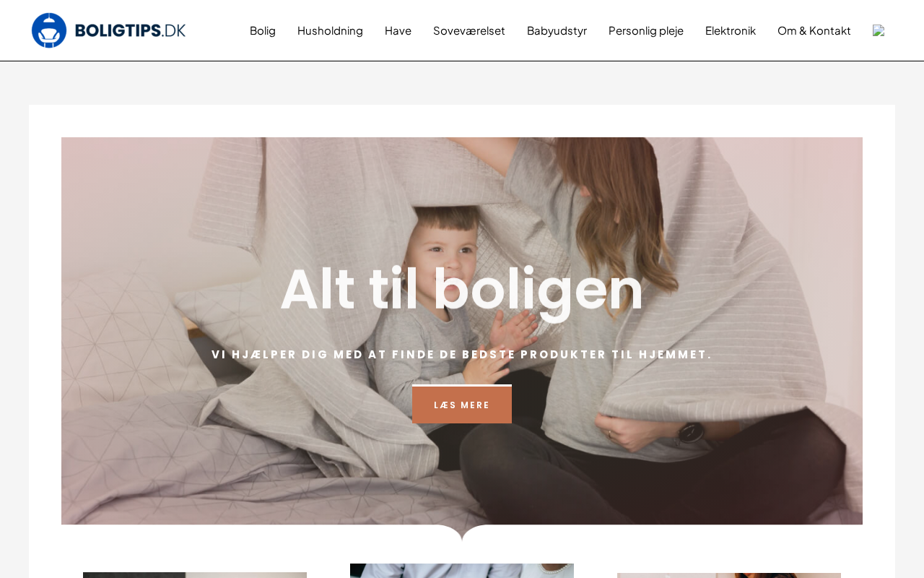The image size is (924, 578).
Task: Click the blue armchair logo icon
Action: (x=49, y=30)
